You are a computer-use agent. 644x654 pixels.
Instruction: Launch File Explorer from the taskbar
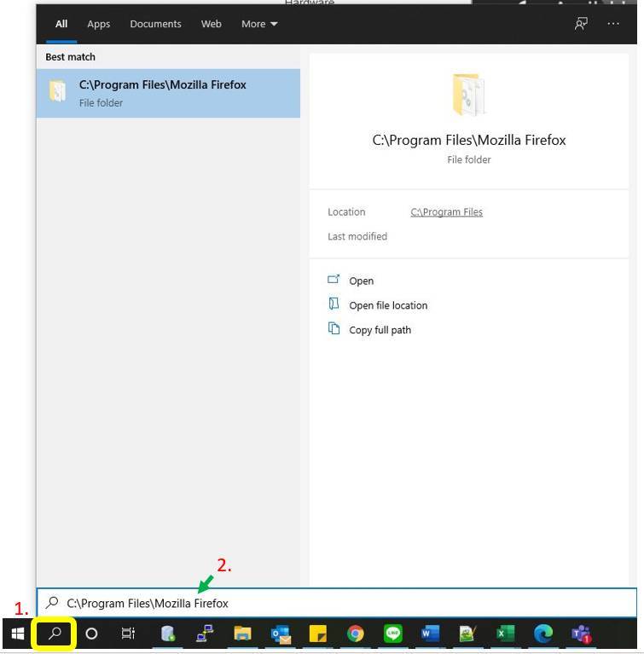coord(242,634)
